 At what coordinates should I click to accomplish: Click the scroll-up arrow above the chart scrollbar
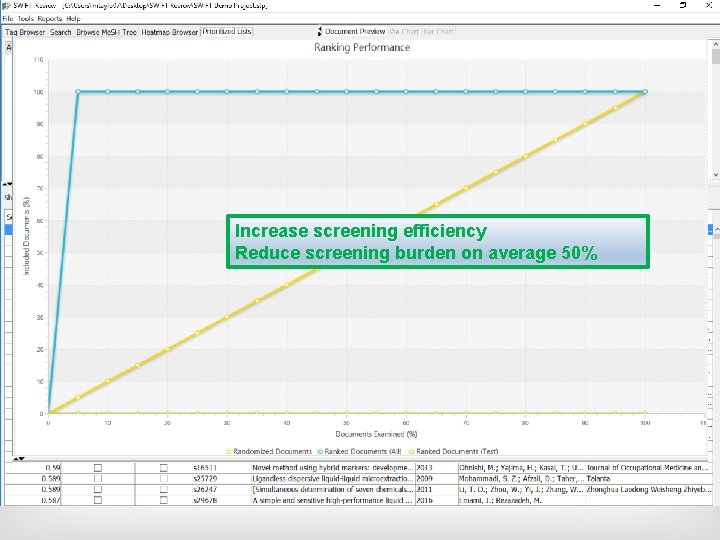click(x=715, y=44)
